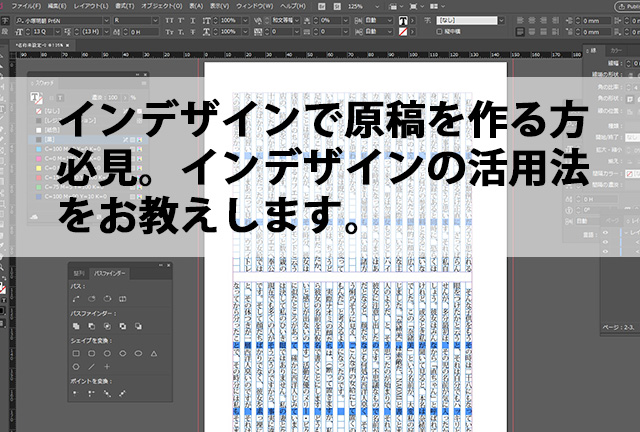Toggle All Caps (TT) formatting
This screenshot has height=432, width=640.
(x=169, y=20)
